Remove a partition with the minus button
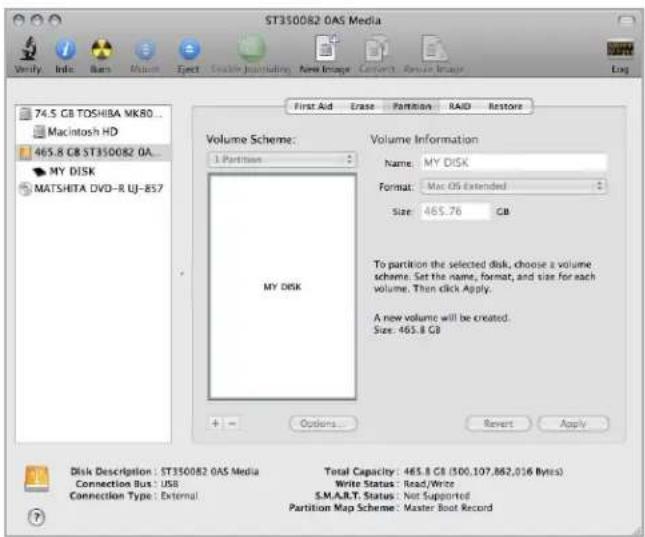 [232, 423]
